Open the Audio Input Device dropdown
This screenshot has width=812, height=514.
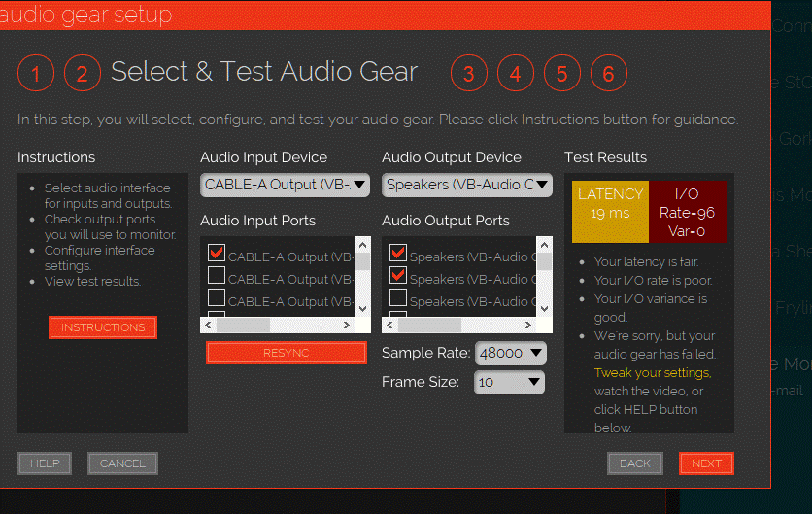click(x=285, y=185)
